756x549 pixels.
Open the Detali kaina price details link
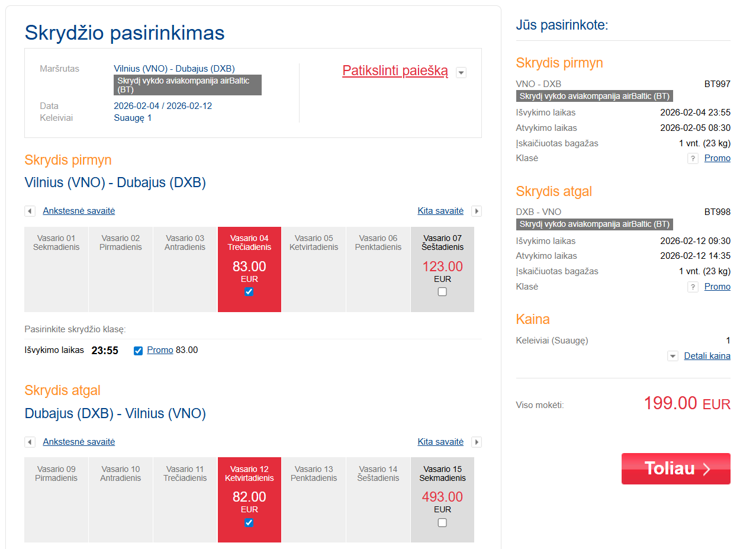tap(707, 356)
